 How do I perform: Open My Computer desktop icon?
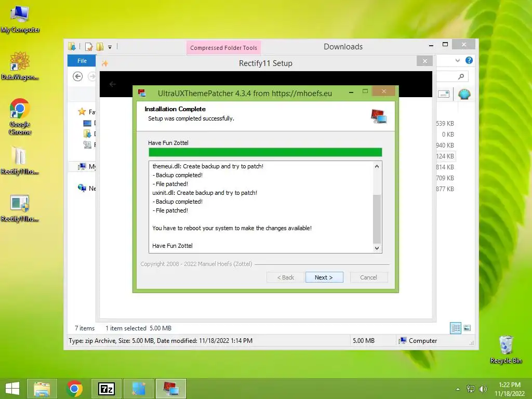(x=20, y=19)
